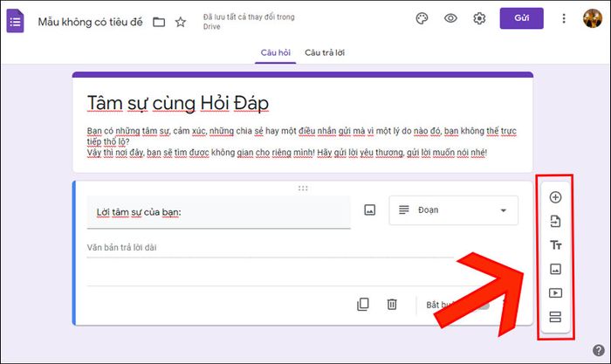This screenshot has width=611, height=364.
Task: Click the Văn bản trả lời dài placeholder
Action: tap(121, 248)
